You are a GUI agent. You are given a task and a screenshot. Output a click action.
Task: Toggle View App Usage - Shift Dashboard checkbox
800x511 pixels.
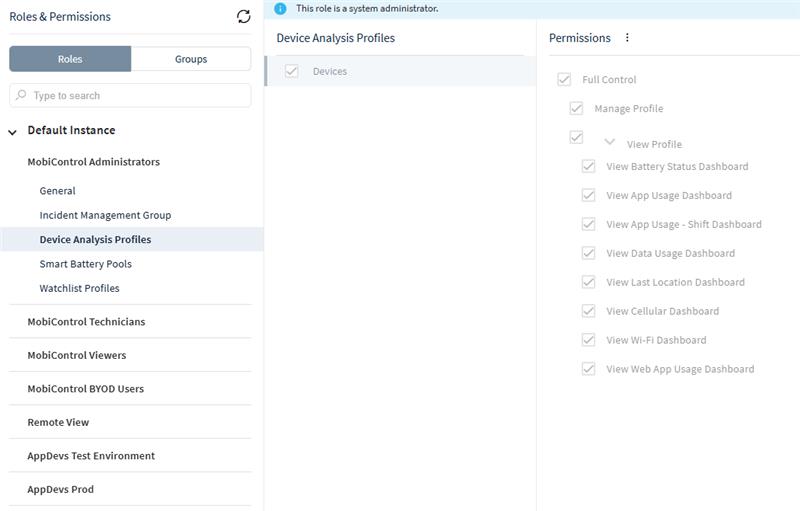tap(588, 224)
